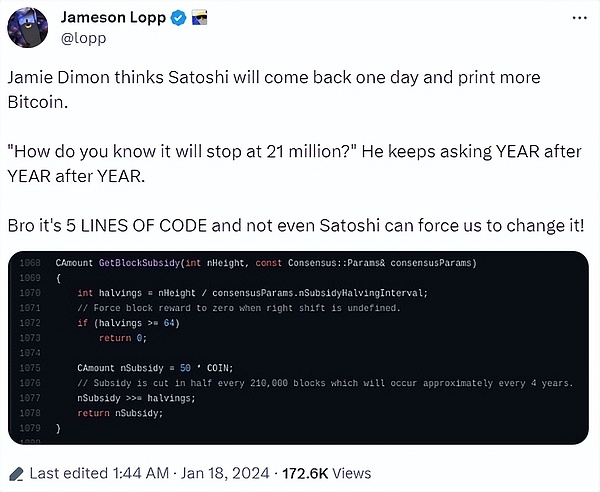Image resolution: width=600 pixels, height=492 pixels.
Task: Click the 'if (halvings >= 64)' code line
Action: coord(129,323)
